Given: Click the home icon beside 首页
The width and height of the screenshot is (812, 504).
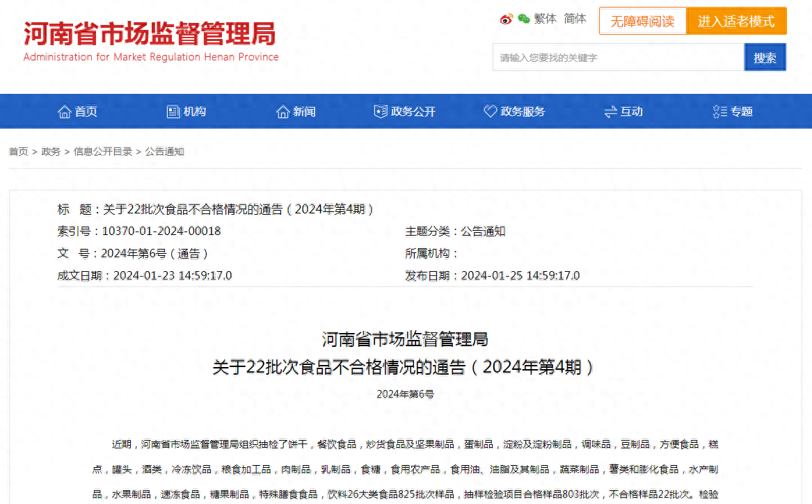Looking at the screenshot, I should click(65, 111).
